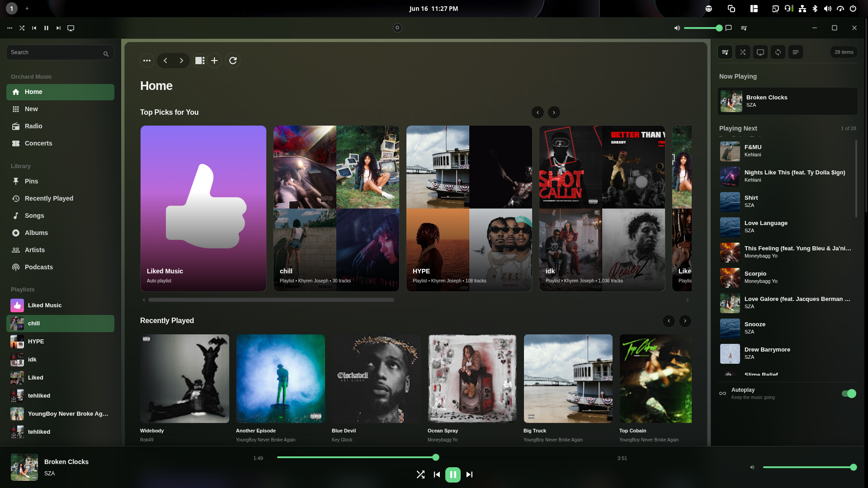
Task: Toggle repeat in the queue panel
Action: tap(778, 52)
